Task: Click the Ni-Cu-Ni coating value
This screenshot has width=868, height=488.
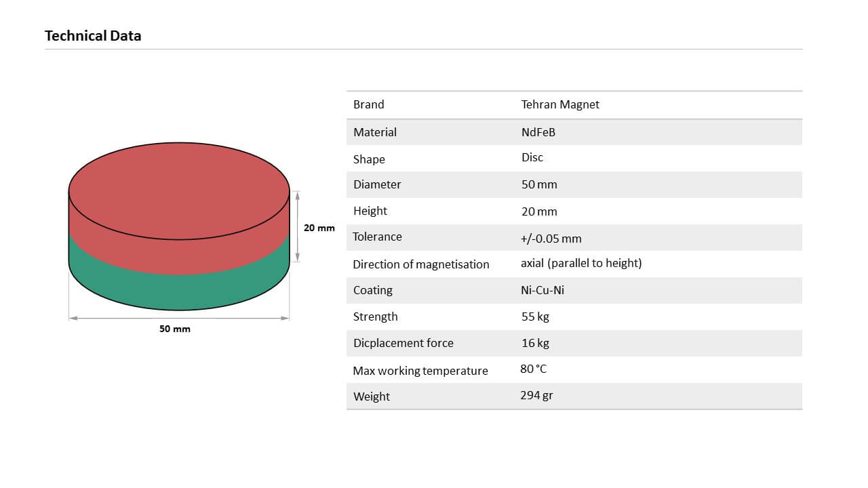Action: point(542,290)
